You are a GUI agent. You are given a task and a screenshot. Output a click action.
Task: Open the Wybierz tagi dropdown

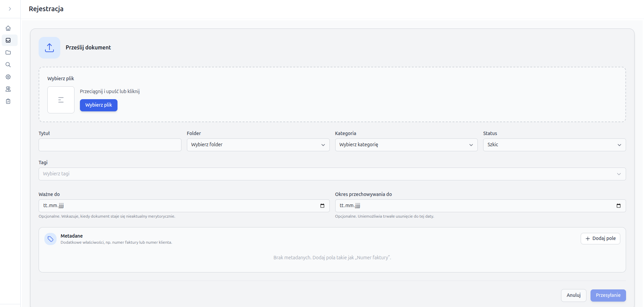click(x=332, y=174)
